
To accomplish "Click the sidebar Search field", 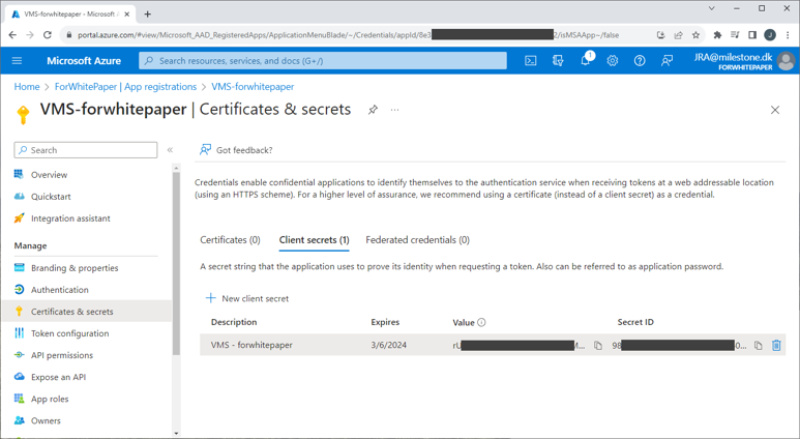I will (85, 150).
